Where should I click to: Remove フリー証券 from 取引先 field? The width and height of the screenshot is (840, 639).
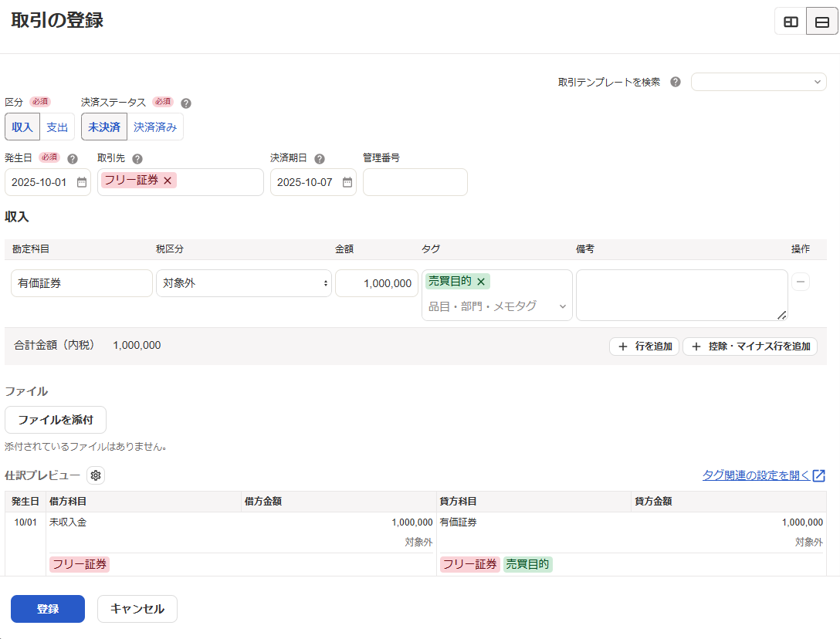coord(168,181)
